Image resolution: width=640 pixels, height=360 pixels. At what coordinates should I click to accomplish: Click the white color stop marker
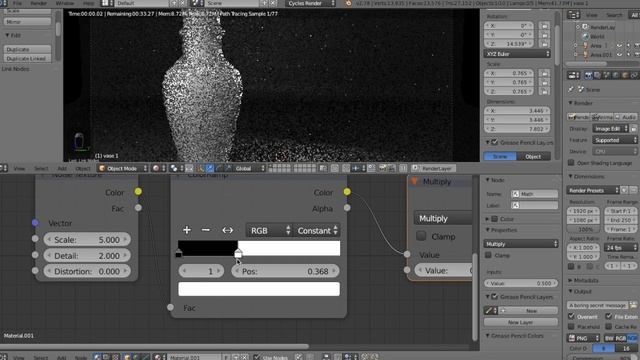pyautogui.click(x=238, y=254)
